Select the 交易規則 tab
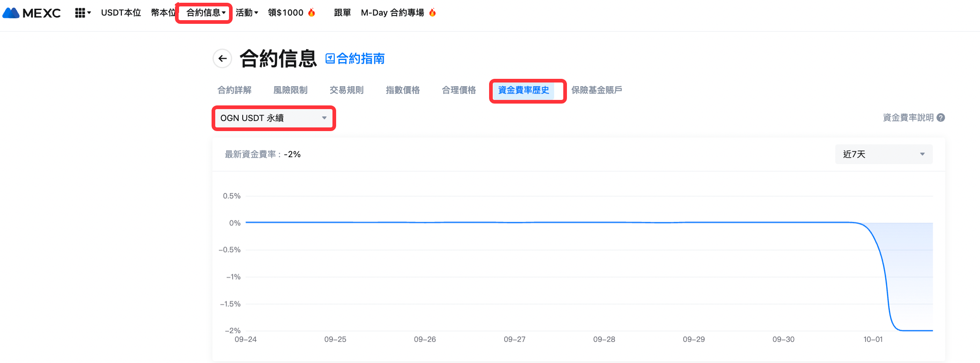 tap(347, 90)
